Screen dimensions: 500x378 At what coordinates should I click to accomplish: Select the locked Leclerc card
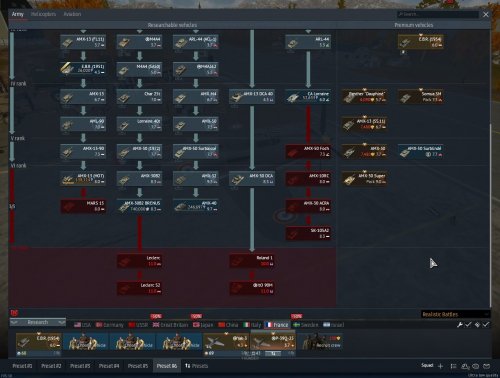coord(140,261)
